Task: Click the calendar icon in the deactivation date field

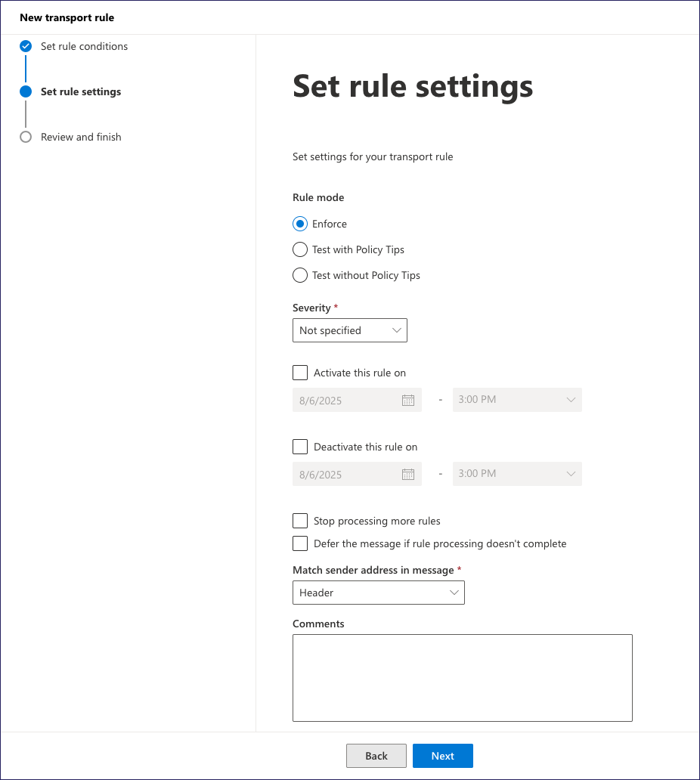Action: click(408, 475)
